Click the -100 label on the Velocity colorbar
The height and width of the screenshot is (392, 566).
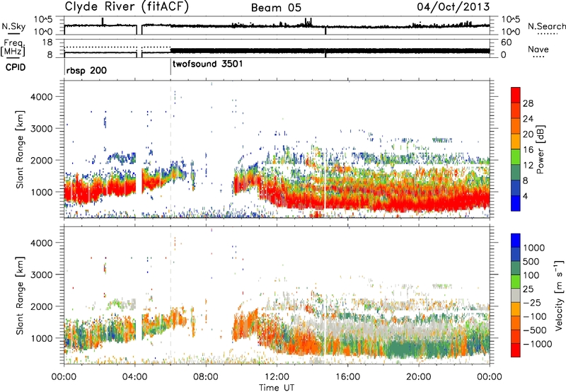[x=535, y=316]
